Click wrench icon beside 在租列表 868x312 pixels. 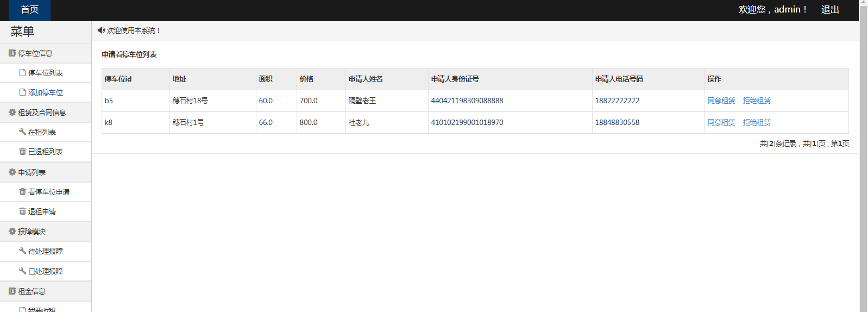(x=22, y=132)
